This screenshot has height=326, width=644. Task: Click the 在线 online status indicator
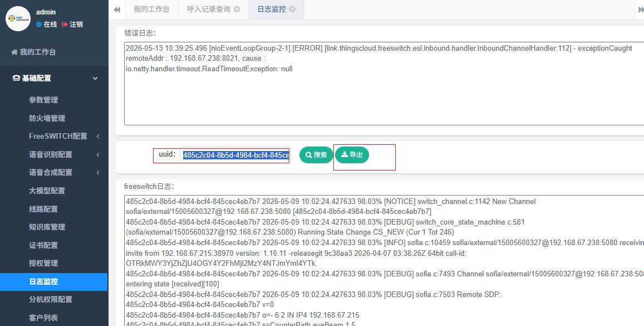tap(46, 25)
